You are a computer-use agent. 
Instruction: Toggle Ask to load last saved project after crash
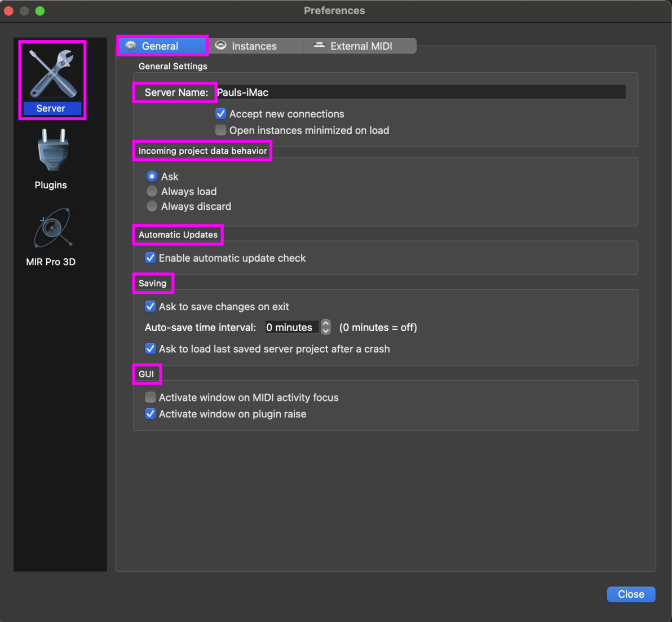(151, 349)
